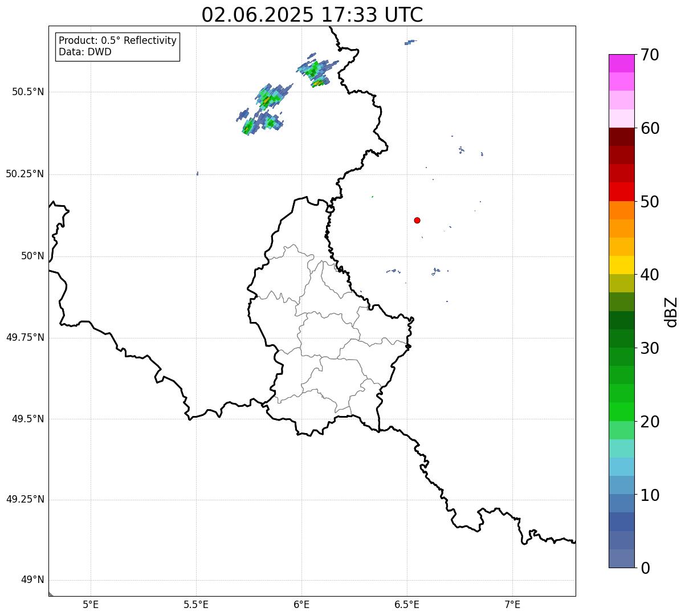Click the red location marker dot
685x616 pixels.
pyautogui.click(x=417, y=220)
